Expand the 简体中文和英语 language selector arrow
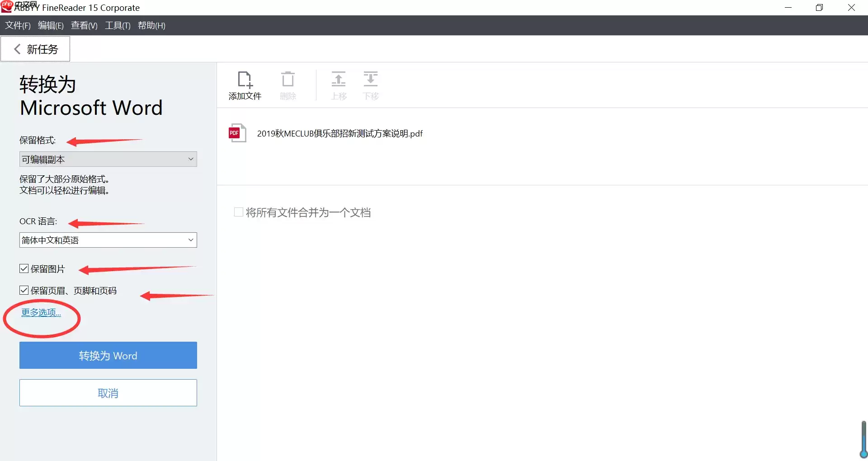Image resolution: width=868 pixels, height=461 pixels. 191,240
